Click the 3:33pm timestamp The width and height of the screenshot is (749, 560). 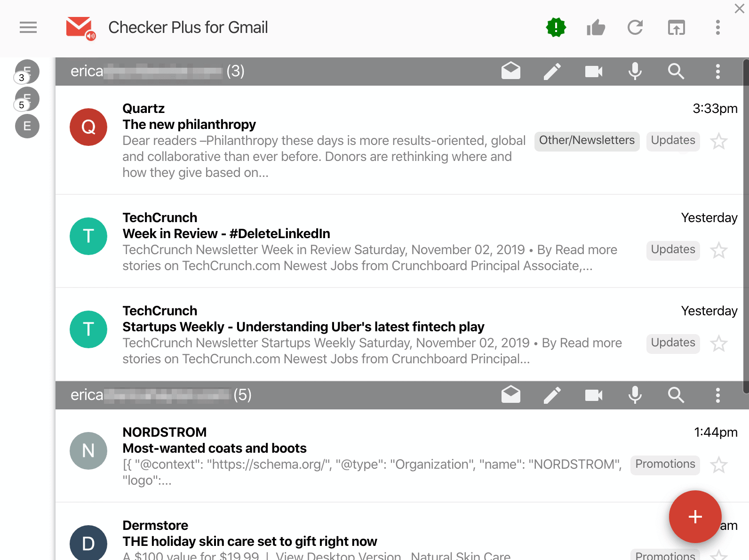click(x=715, y=109)
